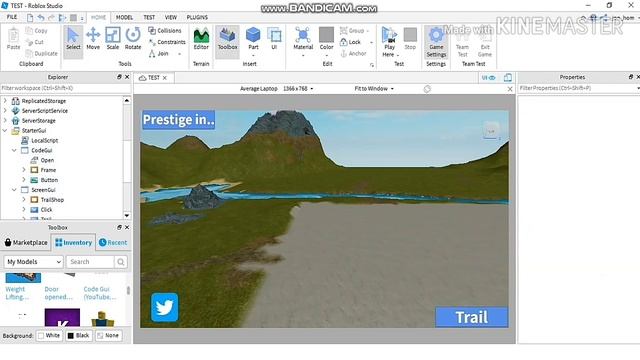This screenshot has width=640, height=360.
Task: Toggle Collisions option
Action: [x=165, y=31]
